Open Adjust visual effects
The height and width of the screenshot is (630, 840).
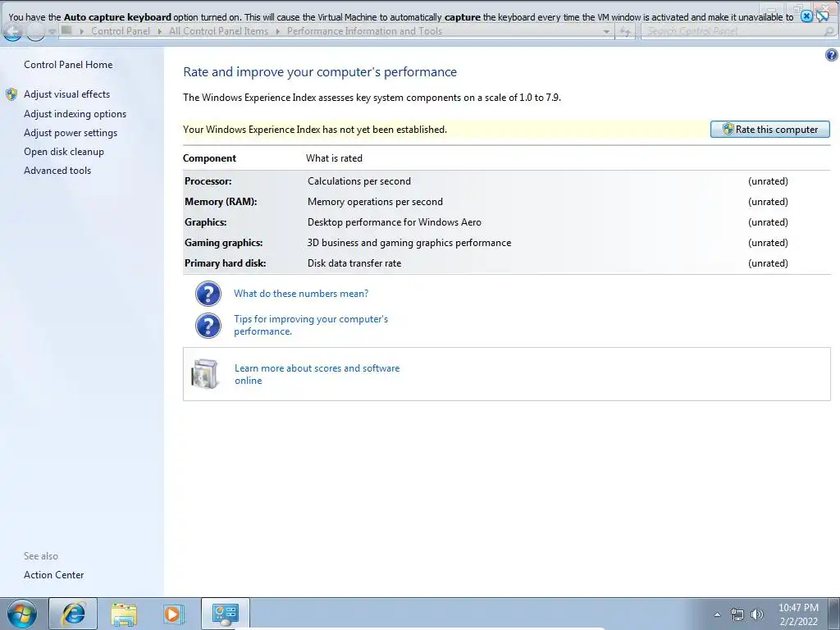click(x=67, y=94)
